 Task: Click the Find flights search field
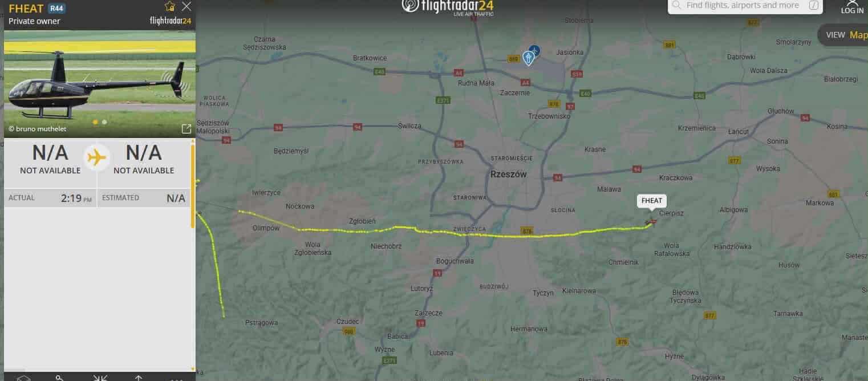coord(745,6)
